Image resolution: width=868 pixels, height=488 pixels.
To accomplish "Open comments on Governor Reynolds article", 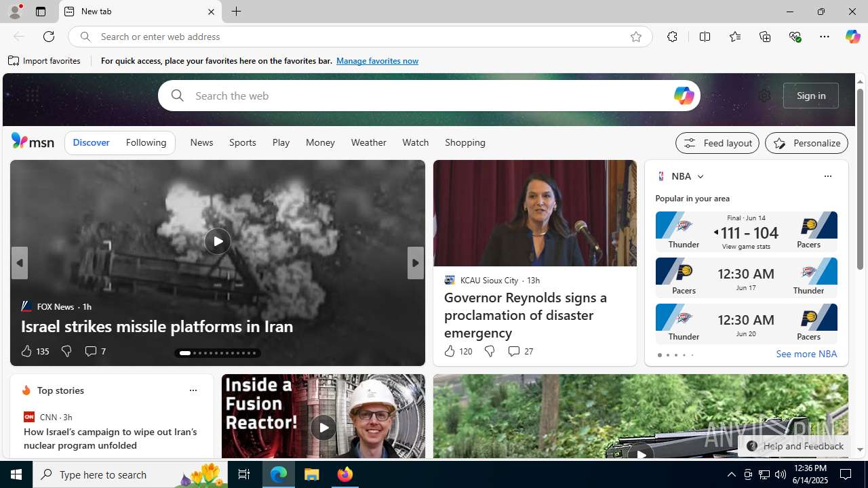I will [520, 351].
